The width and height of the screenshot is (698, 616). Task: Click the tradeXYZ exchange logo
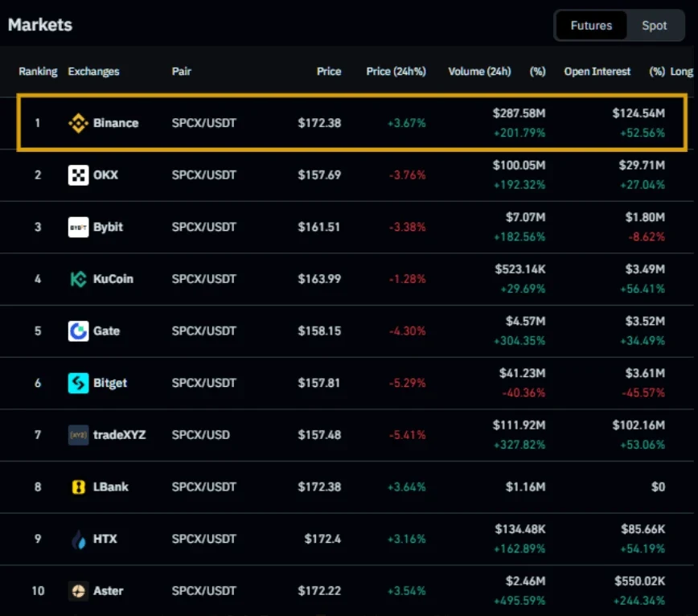[78, 435]
